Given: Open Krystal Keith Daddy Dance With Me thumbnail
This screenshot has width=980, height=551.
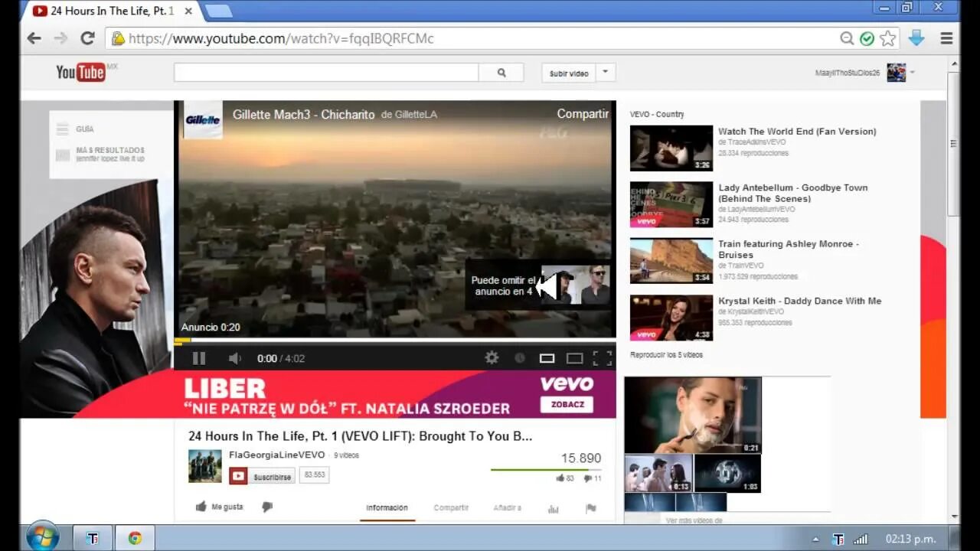Looking at the screenshot, I should (671, 318).
